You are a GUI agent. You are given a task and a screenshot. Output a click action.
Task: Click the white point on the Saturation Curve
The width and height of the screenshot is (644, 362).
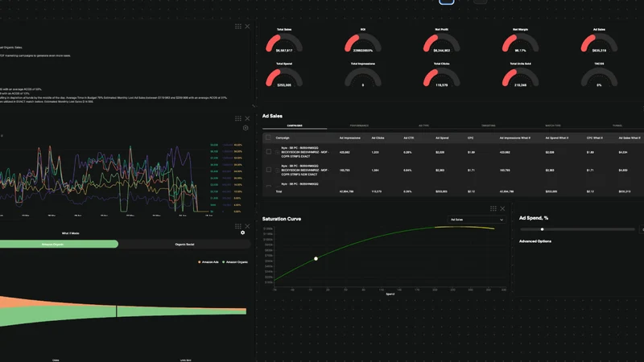click(316, 258)
